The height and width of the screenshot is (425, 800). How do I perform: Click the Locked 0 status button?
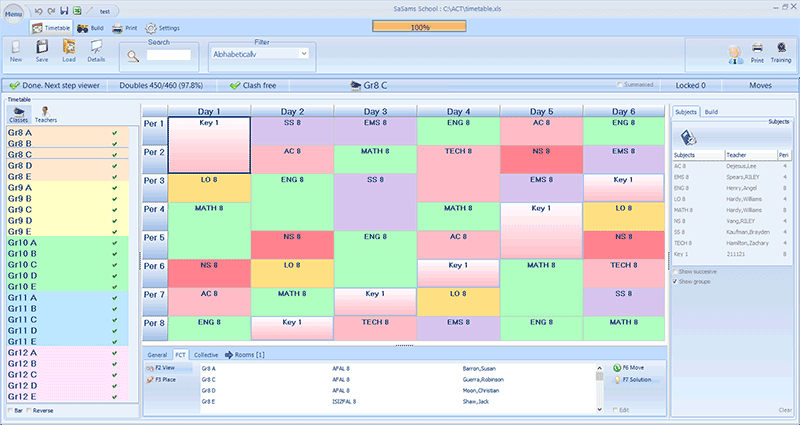[x=690, y=86]
